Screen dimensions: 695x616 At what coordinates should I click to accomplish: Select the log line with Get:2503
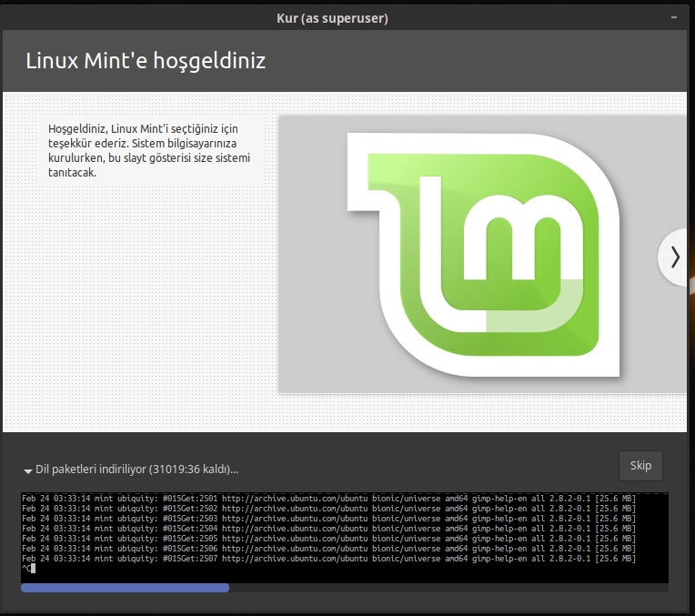point(328,519)
